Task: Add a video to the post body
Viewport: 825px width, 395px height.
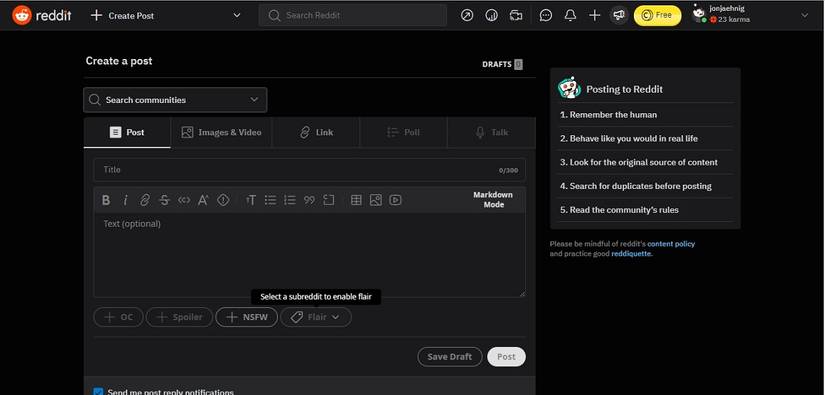Action: [396, 200]
